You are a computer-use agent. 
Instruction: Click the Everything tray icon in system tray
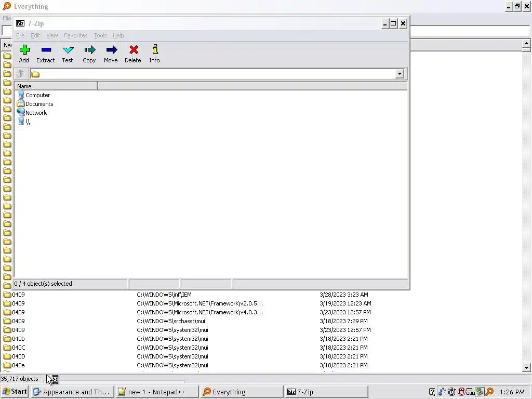point(489,392)
